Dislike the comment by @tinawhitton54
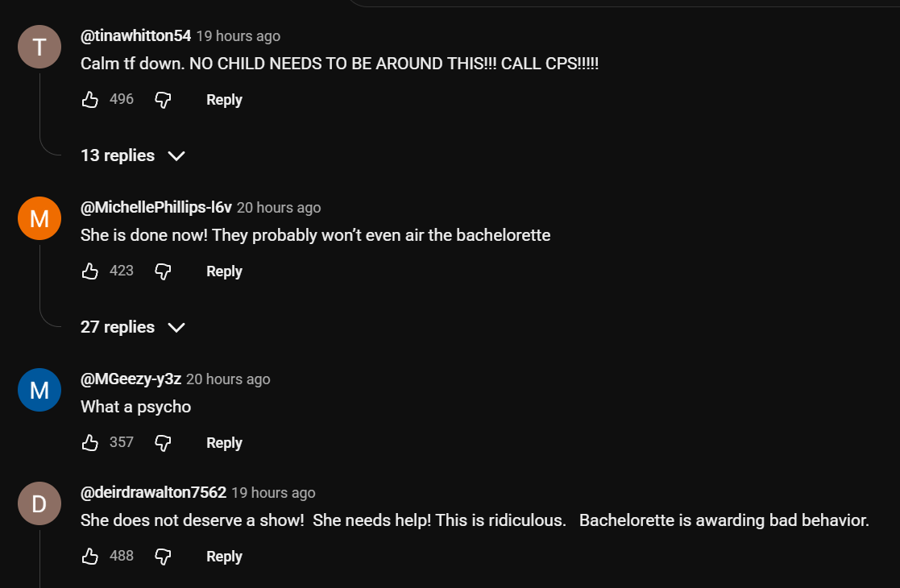Image resolution: width=900 pixels, height=588 pixels. [x=163, y=100]
